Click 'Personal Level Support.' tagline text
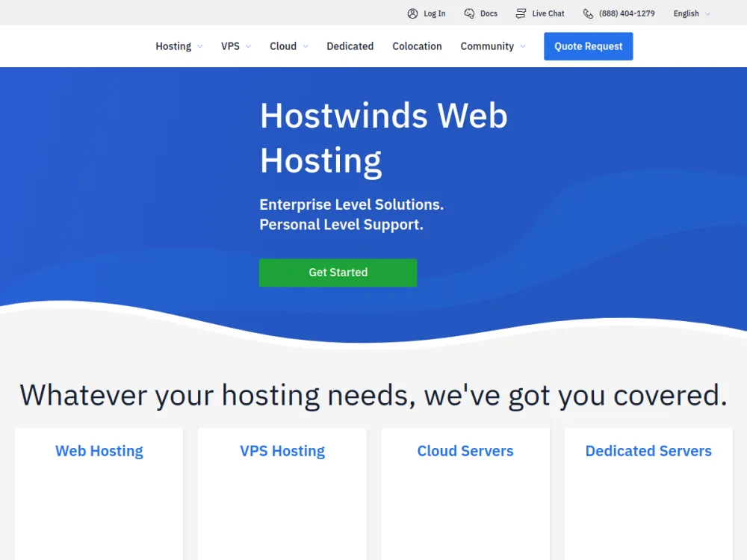 coord(341,224)
